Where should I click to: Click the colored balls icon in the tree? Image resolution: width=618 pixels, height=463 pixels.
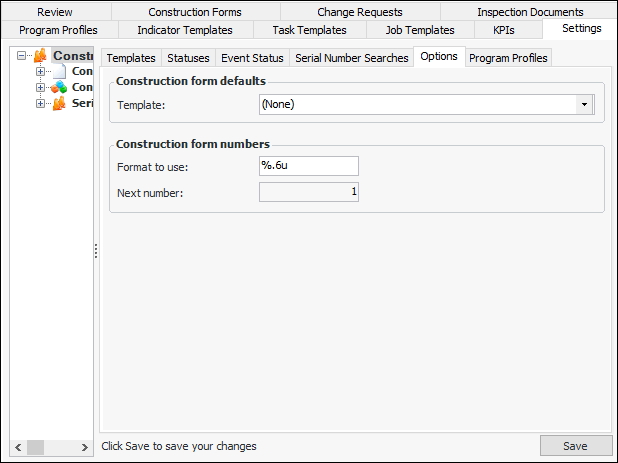[x=59, y=88]
